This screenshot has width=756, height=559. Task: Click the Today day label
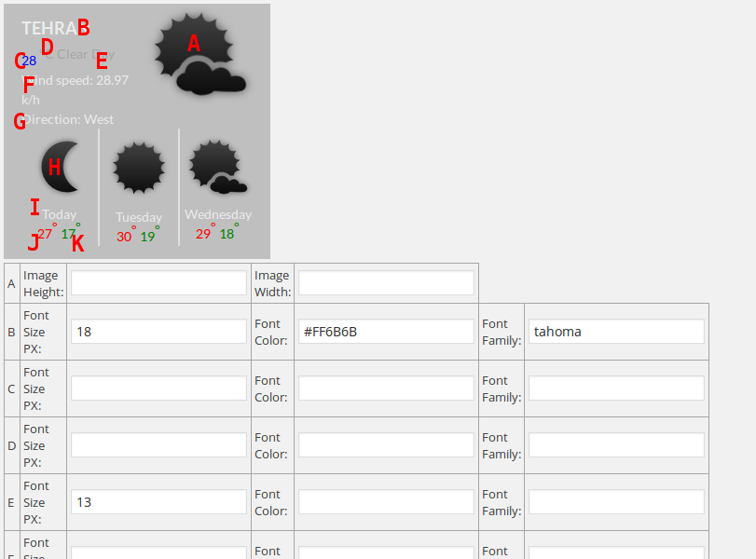(x=60, y=214)
